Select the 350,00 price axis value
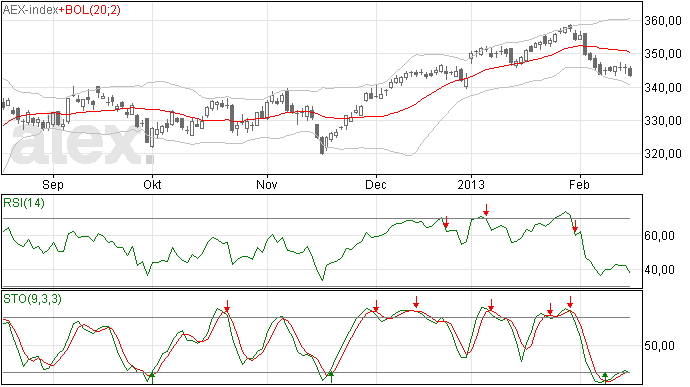Viewport: 690px width, 387px height. coord(663,54)
